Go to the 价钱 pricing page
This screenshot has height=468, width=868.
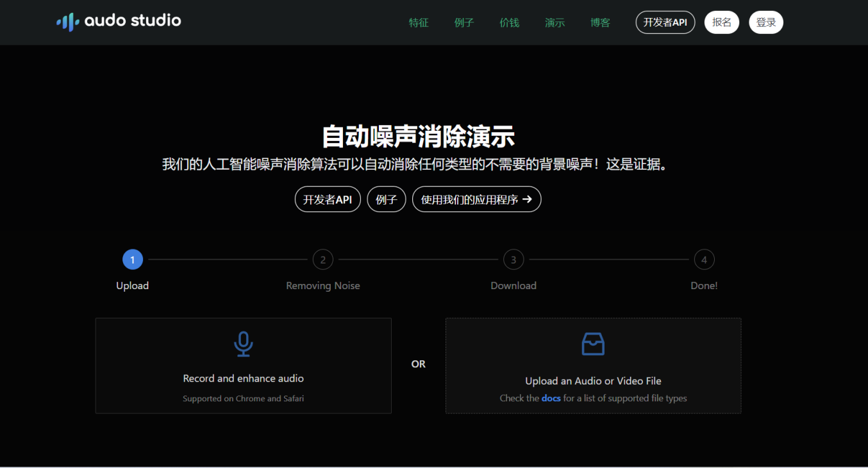509,22
